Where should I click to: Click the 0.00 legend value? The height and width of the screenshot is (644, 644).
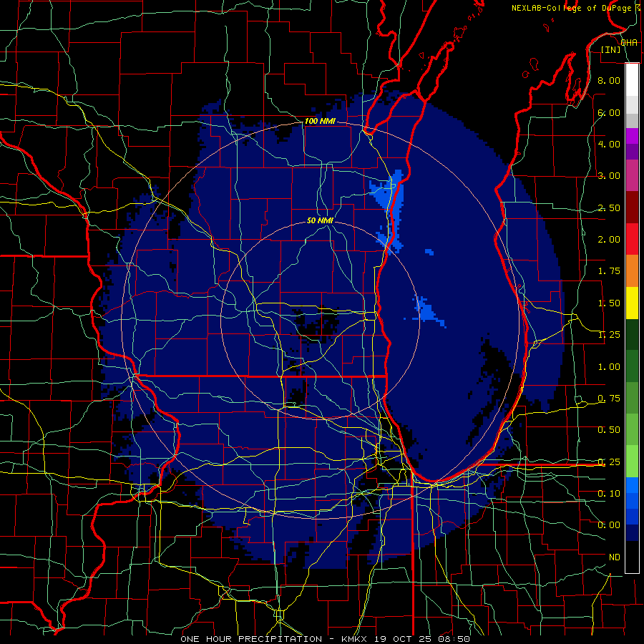pyautogui.click(x=609, y=525)
